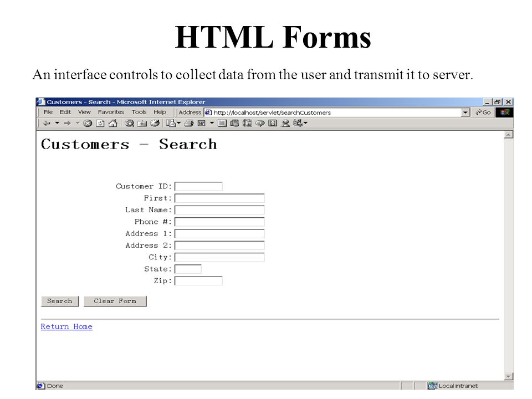Click the Back arrow toolbar button
The height and width of the screenshot is (399, 532).
point(47,123)
